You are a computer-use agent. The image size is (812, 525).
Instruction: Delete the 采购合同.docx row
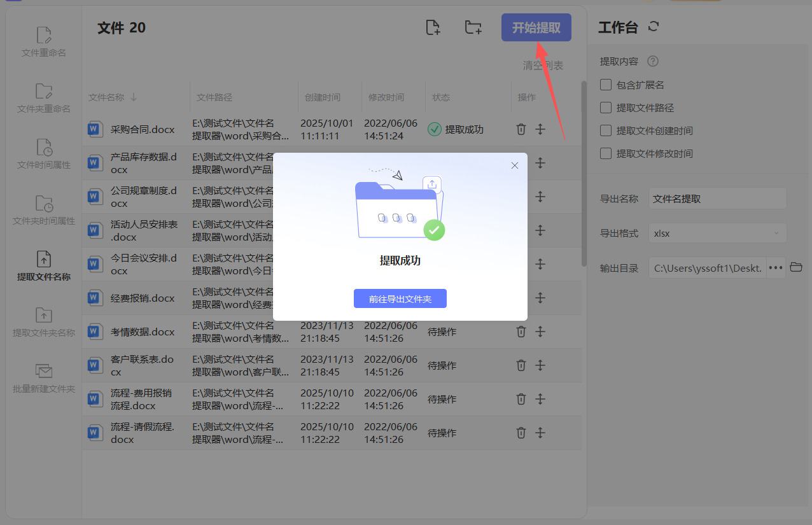click(521, 129)
